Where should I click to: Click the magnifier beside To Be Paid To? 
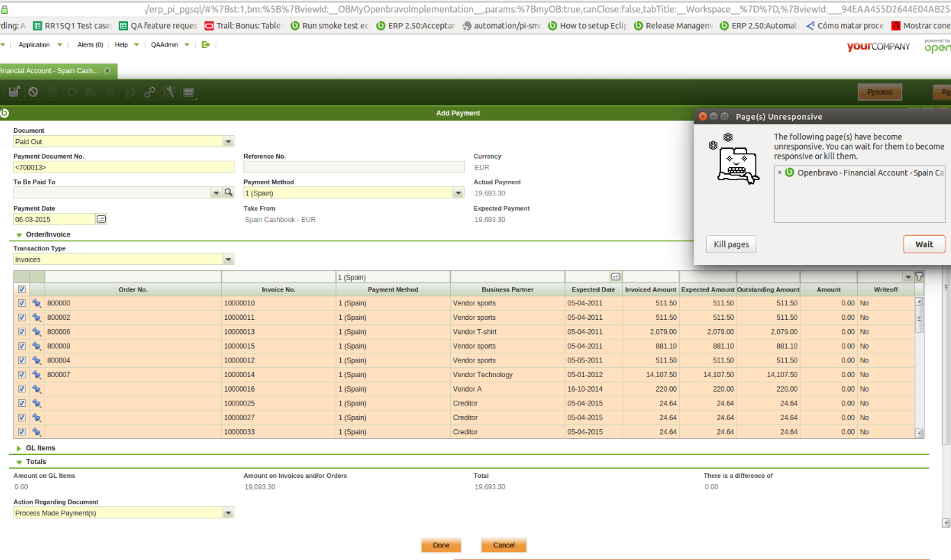[x=228, y=193]
